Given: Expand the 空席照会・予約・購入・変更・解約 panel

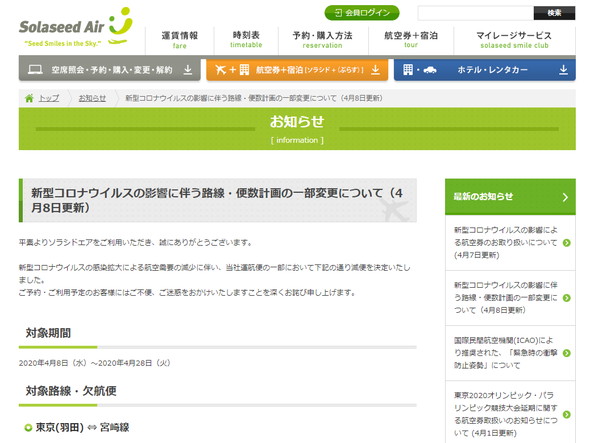Looking at the screenshot, I should pyautogui.click(x=109, y=70).
